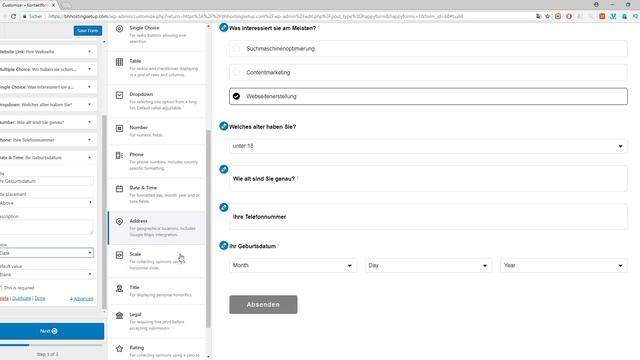This screenshot has height=360, width=640.
Task: Click in the Geburtsdatum title input
Action: (47, 181)
